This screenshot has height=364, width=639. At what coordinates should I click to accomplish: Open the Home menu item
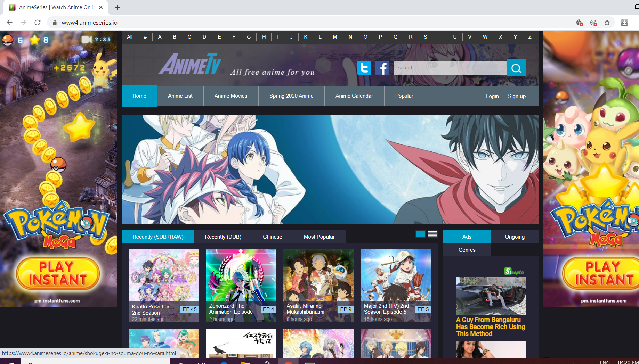[x=139, y=96]
